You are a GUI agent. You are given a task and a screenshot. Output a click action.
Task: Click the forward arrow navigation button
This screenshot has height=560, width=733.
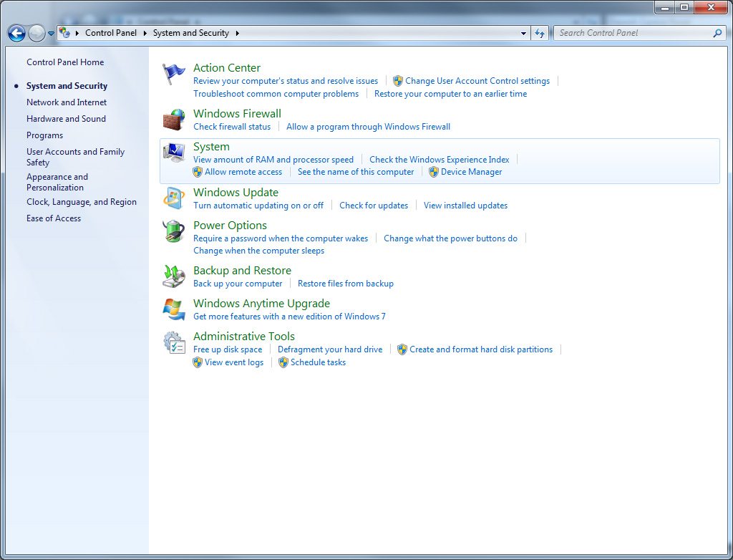(x=37, y=33)
